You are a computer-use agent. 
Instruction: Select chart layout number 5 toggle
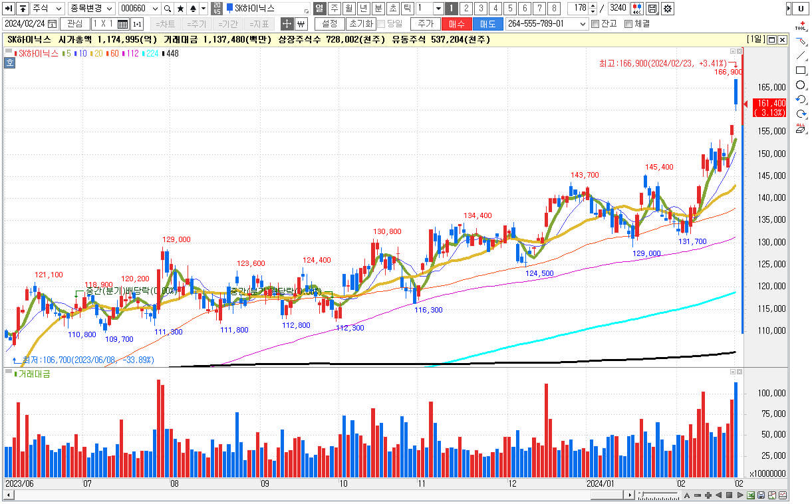[510, 9]
